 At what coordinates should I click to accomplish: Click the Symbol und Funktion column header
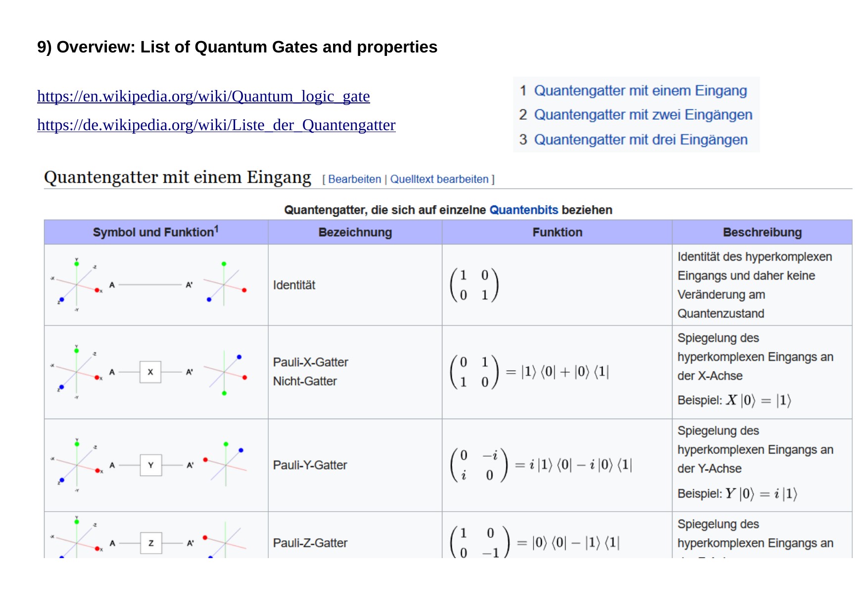(155, 232)
